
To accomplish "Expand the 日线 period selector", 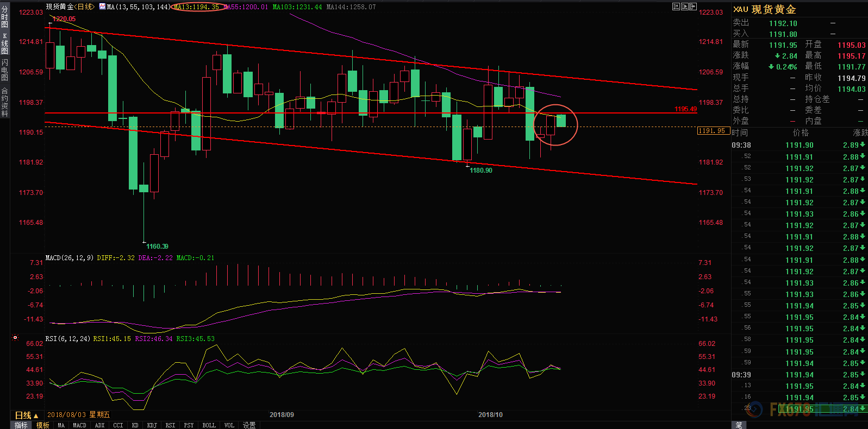I will [26, 415].
